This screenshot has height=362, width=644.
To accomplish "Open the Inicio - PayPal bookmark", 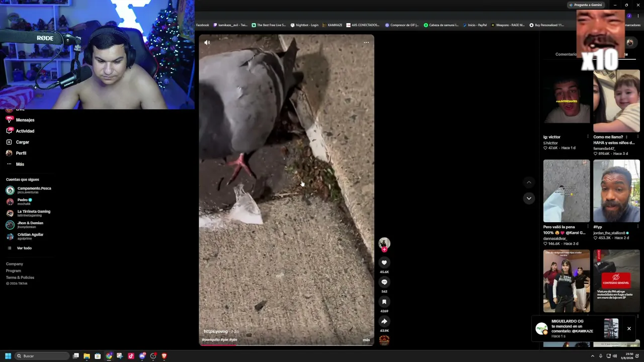I will point(474,25).
